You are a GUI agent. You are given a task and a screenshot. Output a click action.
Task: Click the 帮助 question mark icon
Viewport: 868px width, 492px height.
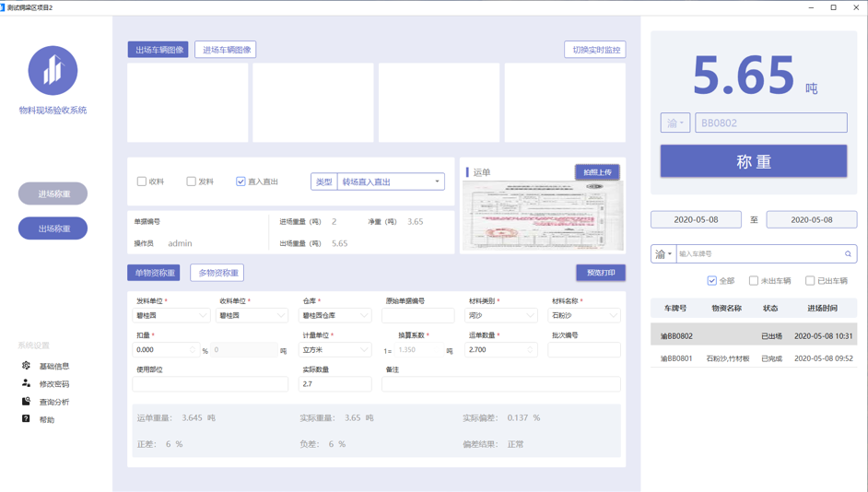click(x=26, y=419)
